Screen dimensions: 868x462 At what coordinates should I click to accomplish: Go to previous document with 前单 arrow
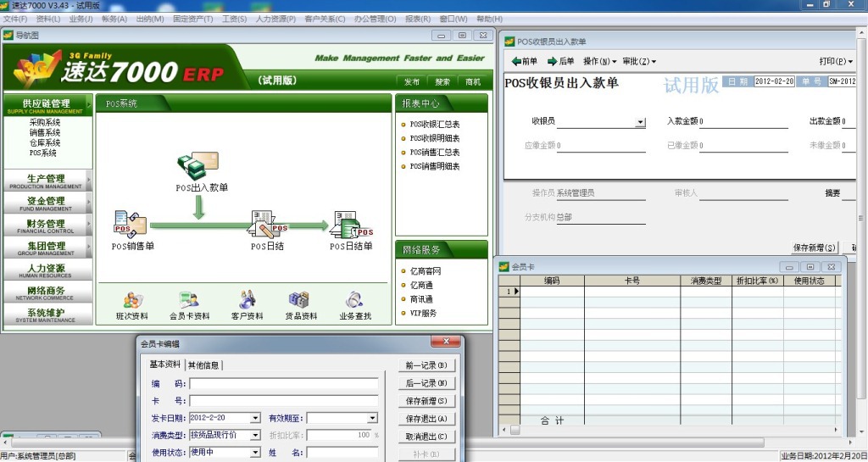(x=524, y=61)
